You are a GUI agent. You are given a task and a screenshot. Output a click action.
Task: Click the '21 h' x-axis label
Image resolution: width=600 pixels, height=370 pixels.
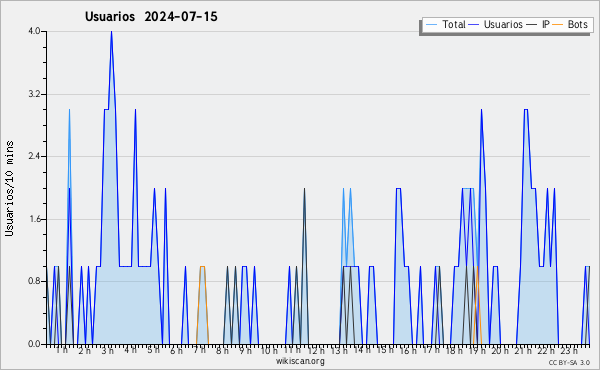click(523, 350)
